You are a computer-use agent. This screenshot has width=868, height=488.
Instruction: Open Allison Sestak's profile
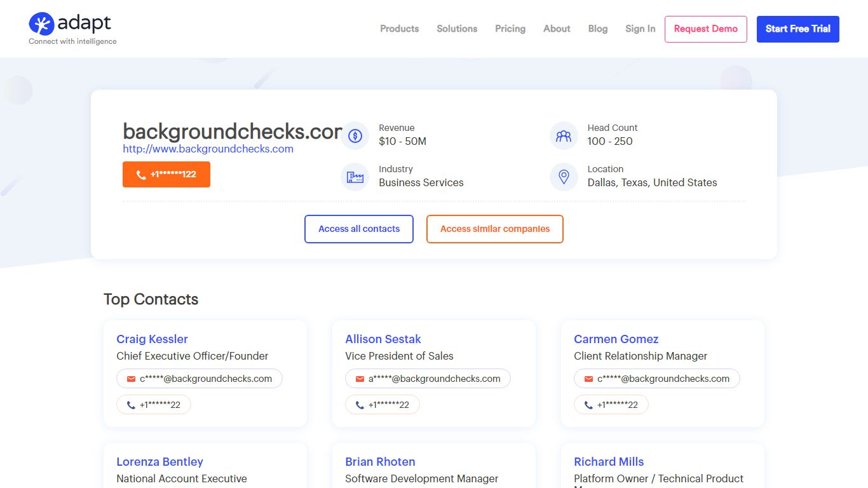tap(383, 339)
